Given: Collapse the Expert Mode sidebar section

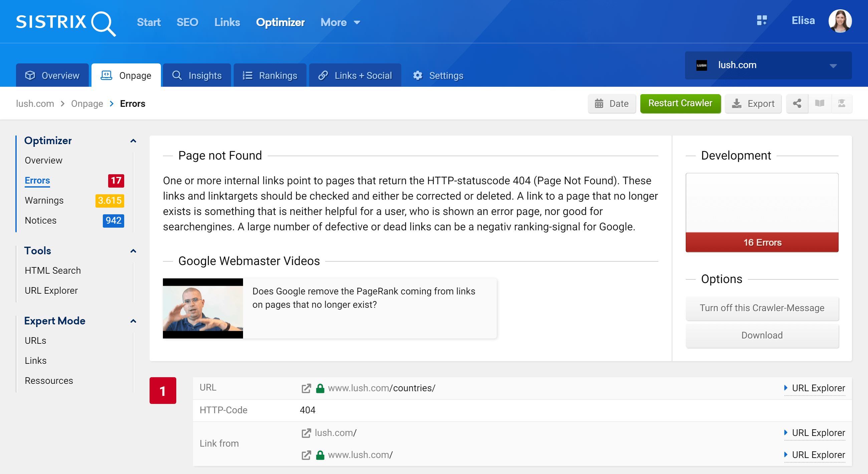Looking at the screenshot, I should tap(133, 321).
